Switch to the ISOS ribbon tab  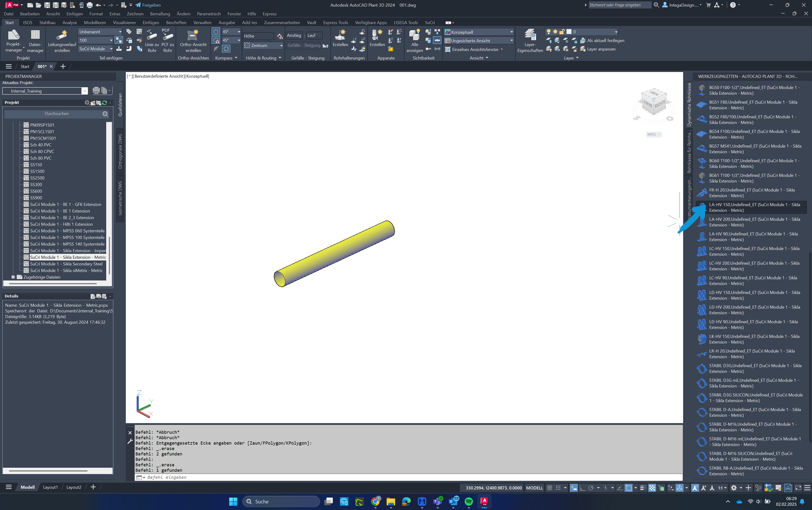28,23
